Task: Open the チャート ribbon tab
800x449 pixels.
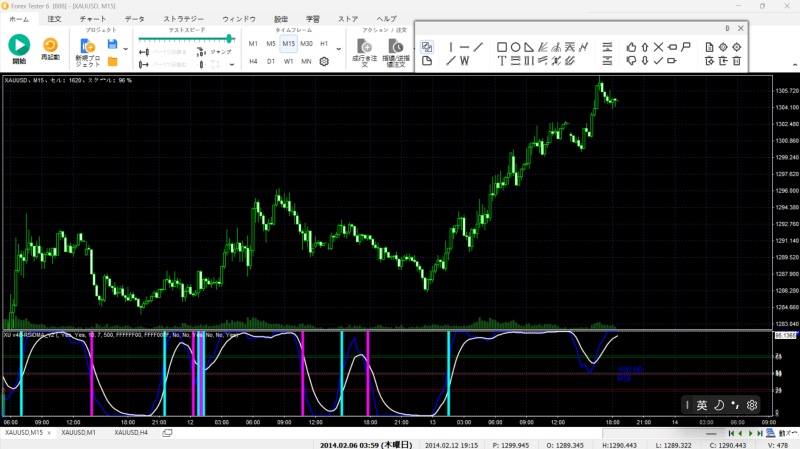Action: (92, 19)
